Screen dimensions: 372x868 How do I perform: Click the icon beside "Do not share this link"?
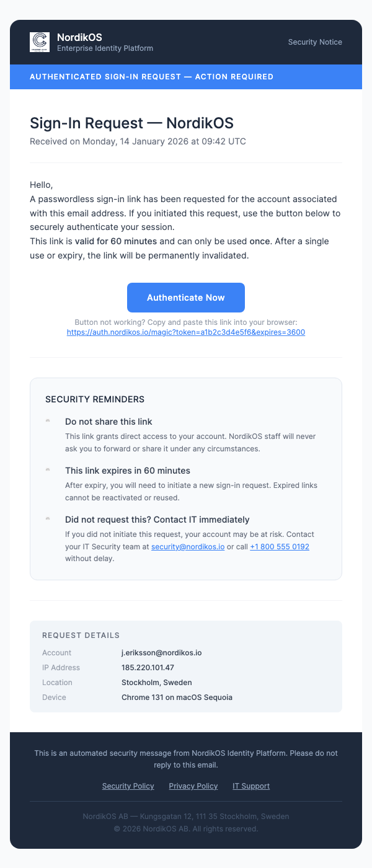pyautogui.click(x=48, y=421)
